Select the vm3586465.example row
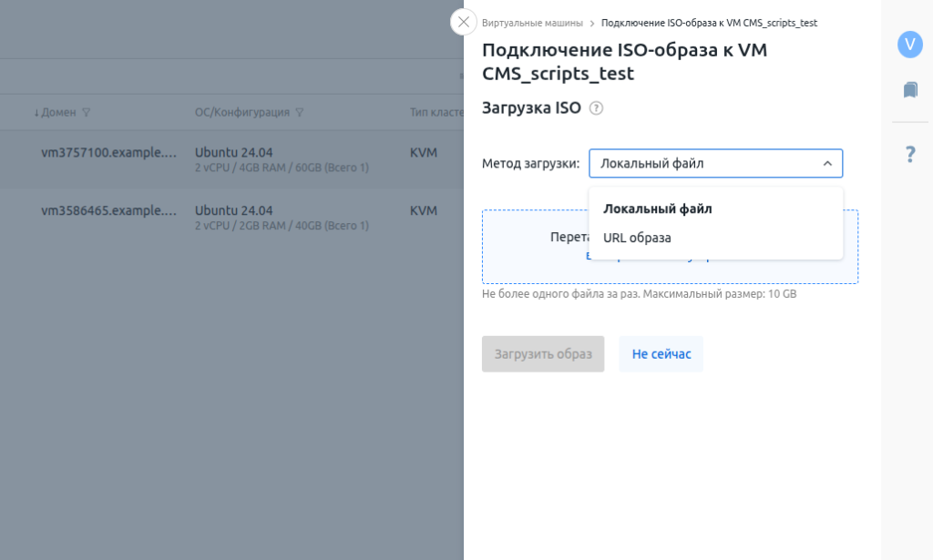Viewport: 933px width, 560px height. point(108,210)
